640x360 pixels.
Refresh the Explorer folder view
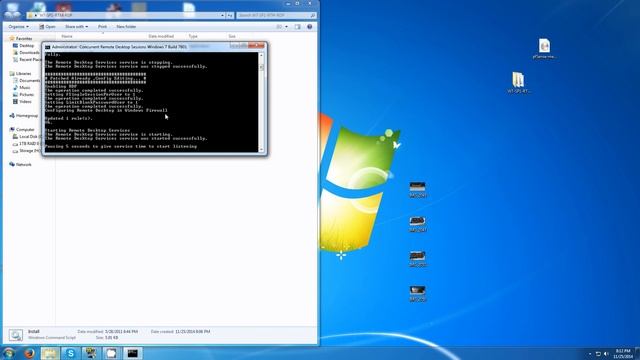(230, 15)
